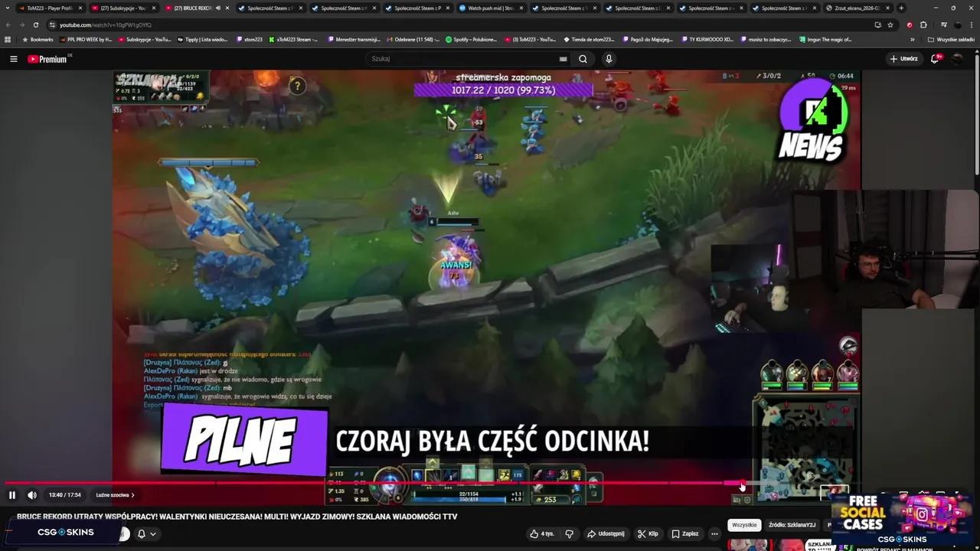Screen dimensions: 980x551
Task: Click the magnifier search button
Action: (583, 59)
